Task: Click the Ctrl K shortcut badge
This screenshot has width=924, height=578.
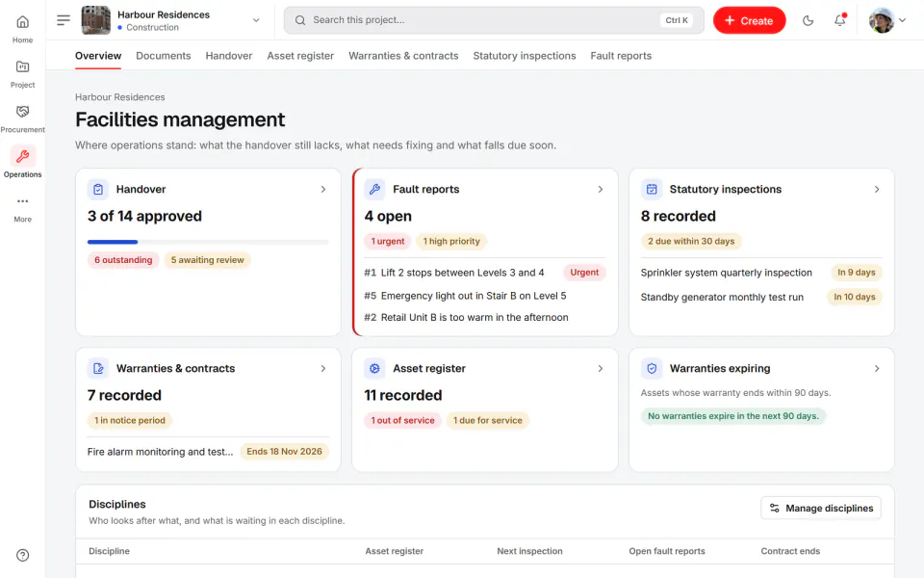Action: pyautogui.click(x=677, y=20)
